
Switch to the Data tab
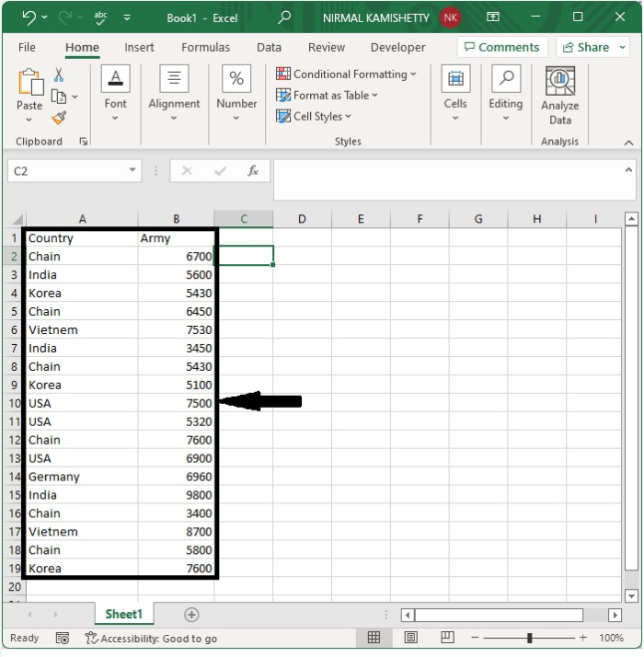(269, 47)
